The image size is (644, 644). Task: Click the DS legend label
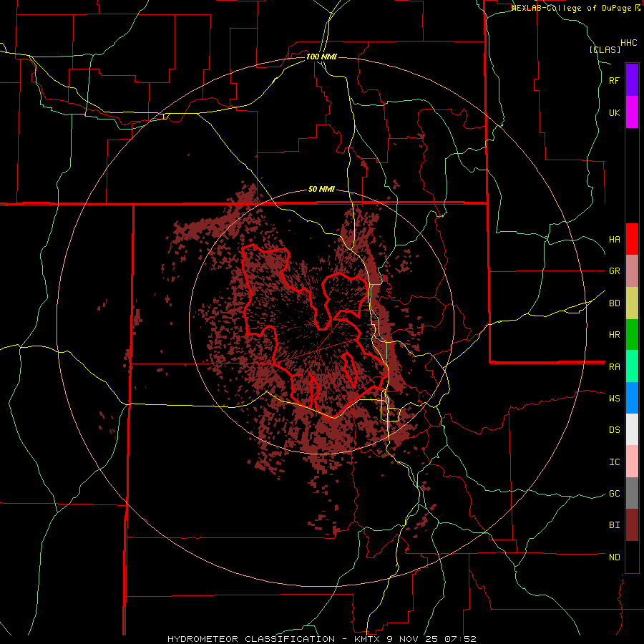[x=615, y=429]
